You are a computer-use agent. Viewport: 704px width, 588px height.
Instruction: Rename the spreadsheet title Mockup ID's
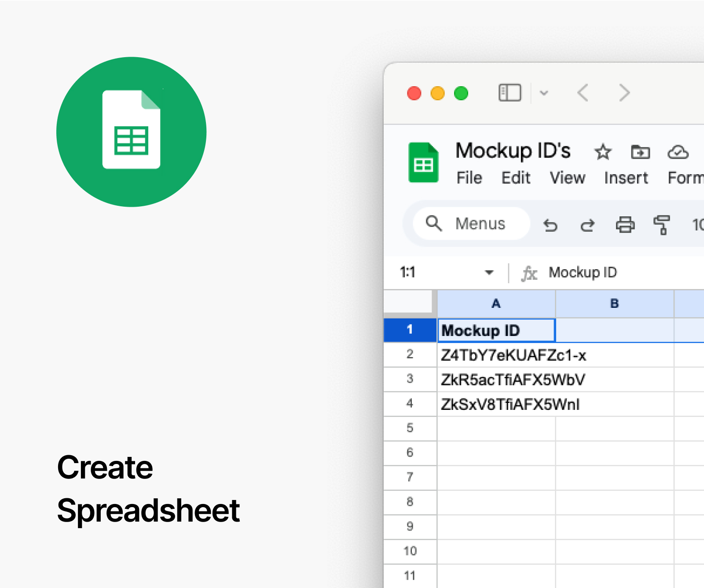pos(513,151)
